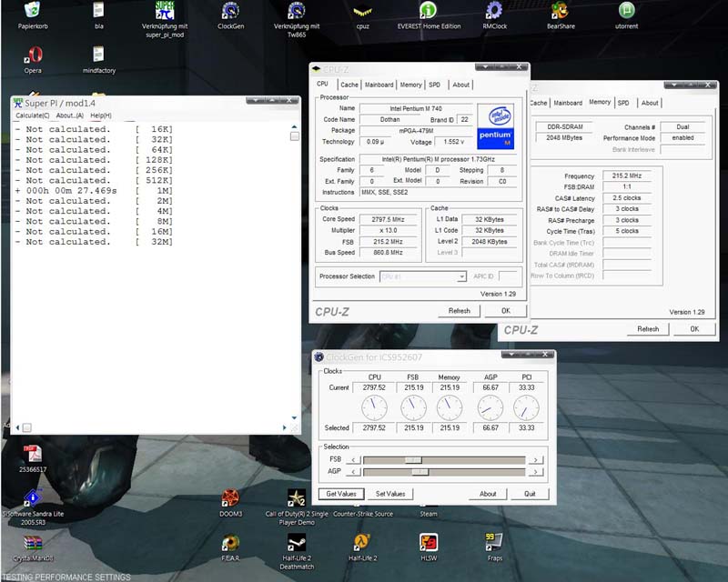This screenshot has height=582, width=728.
Task: Switch to Memory tab in front CPU-Z
Action: (411, 85)
